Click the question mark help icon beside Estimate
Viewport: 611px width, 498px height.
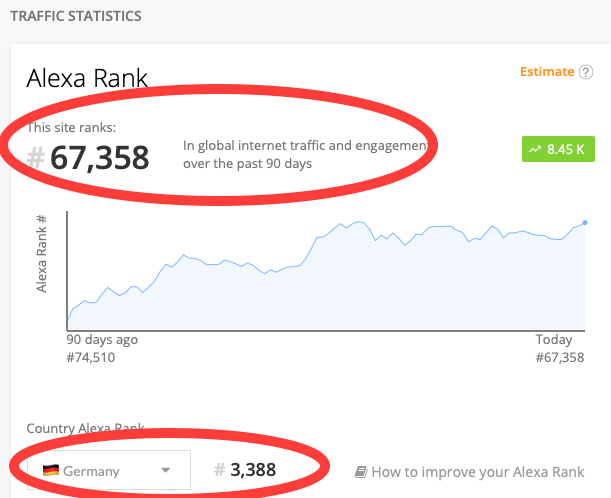point(586,72)
